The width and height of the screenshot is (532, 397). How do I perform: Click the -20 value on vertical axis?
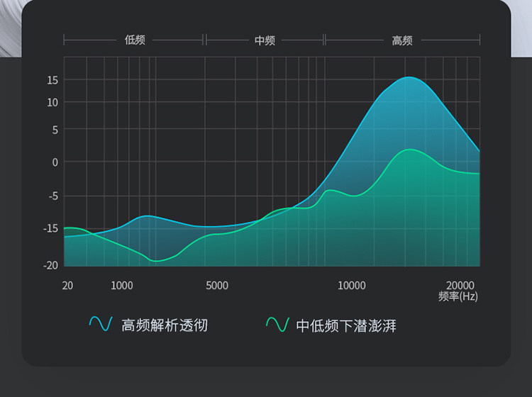pos(50,265)
